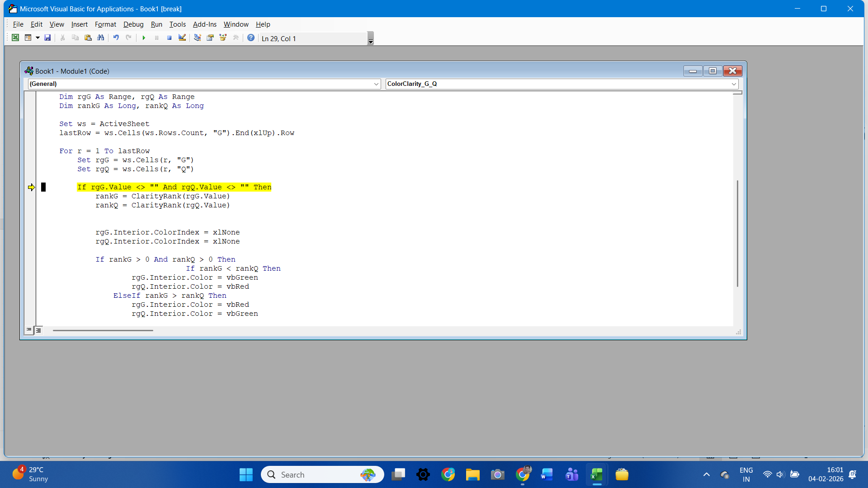Open Excel from the Windows taskbar

point(596,475)
